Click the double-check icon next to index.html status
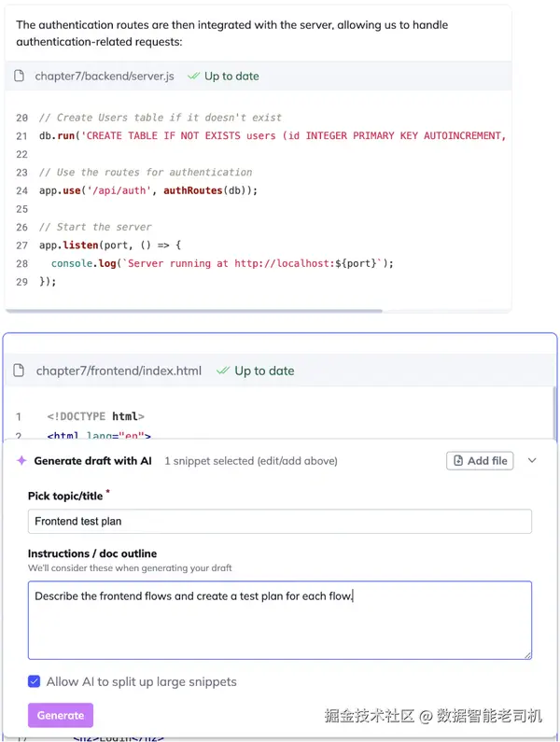 [223, 370]
